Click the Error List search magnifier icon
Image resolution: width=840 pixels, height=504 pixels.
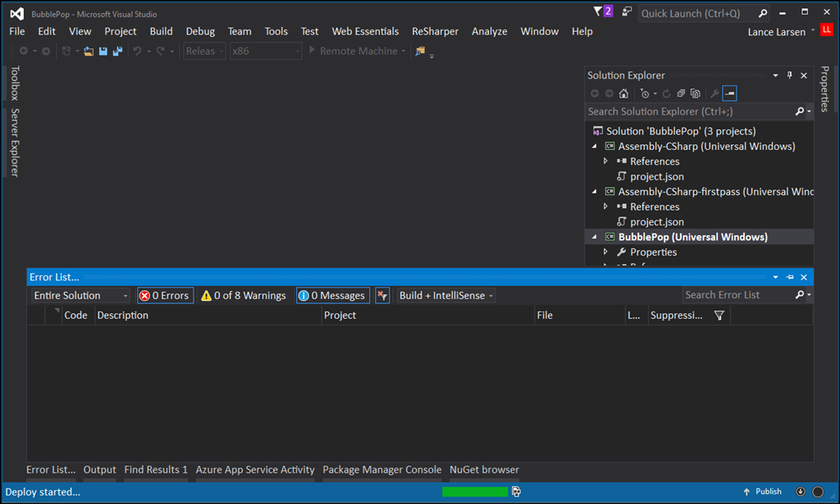(x=800, y=295)
